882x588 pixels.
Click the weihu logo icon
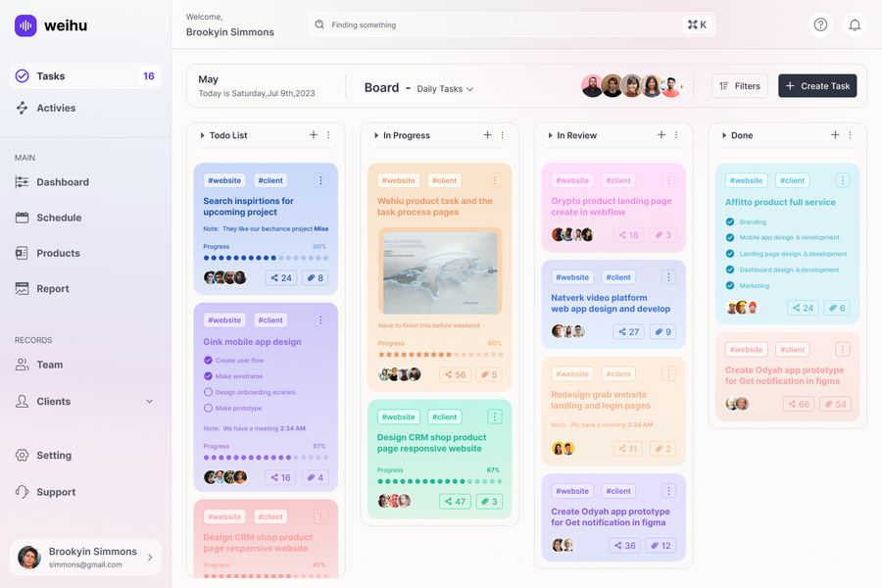25,25
